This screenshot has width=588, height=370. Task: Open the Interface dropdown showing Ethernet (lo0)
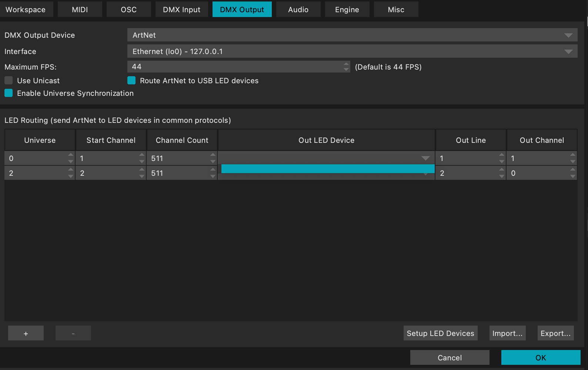point(352,51)
